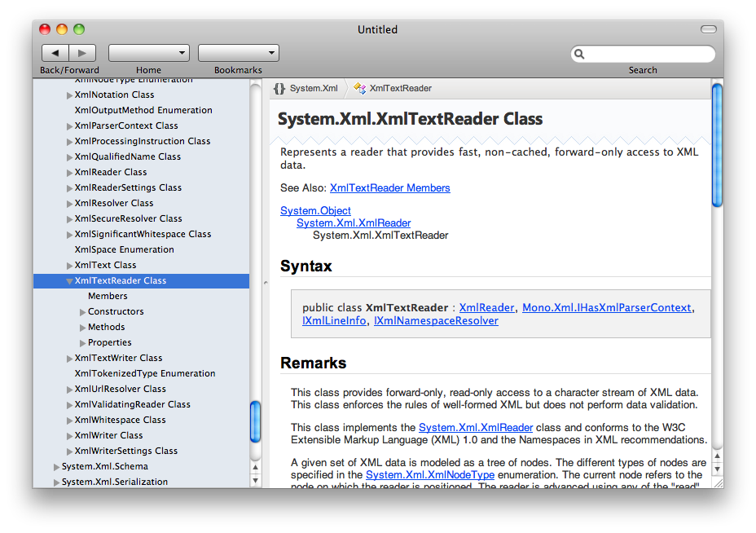Select the Members tree item
This screenshot has height=533, width=756.
click(x=108, y=296)
